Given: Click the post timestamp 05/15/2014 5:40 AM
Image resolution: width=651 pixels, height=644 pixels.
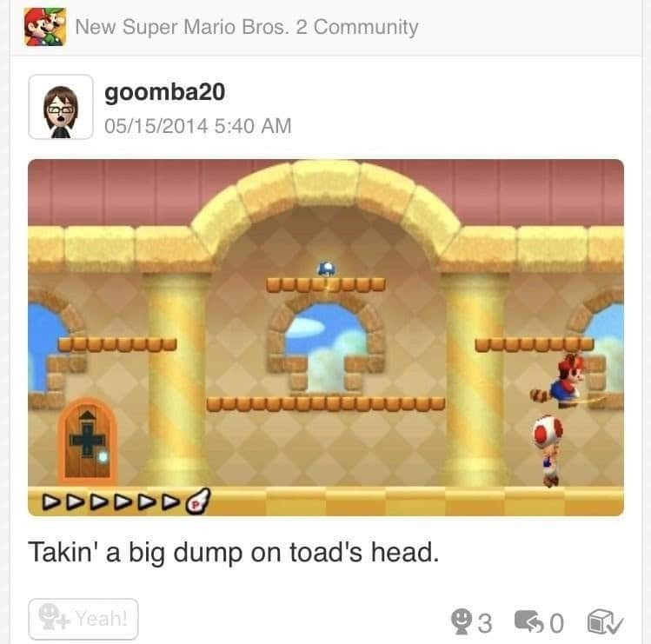Looking at the screenshot, I should coord(198,126).
